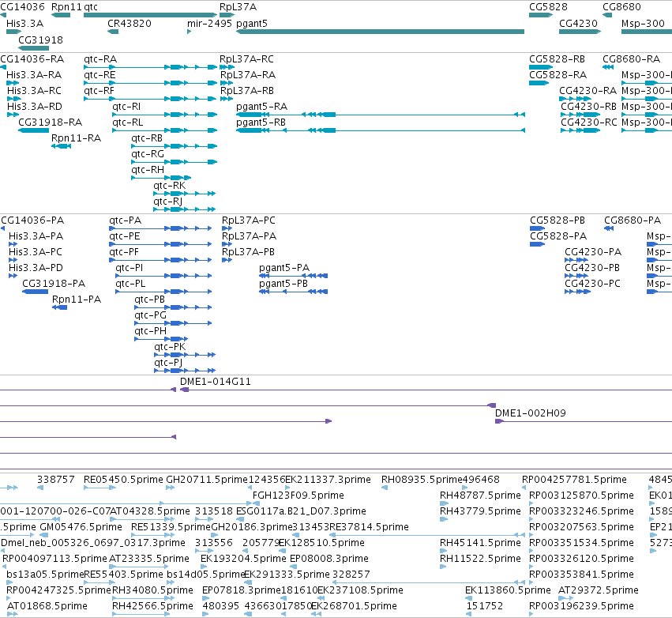Select the GH20711.5prime EST label
Image resolution: width=672 pixels, height=618 pixels.
click(x=207, y=480)
